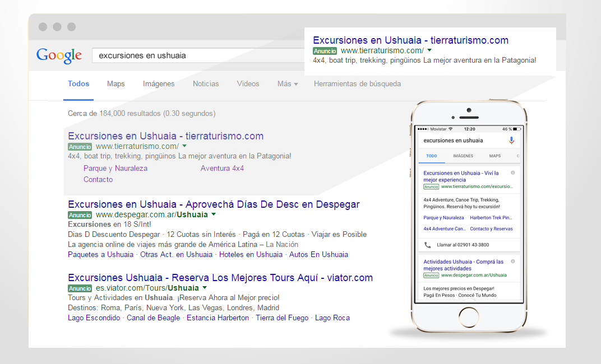The width and height of the screenshot is (601, 364).
Task: Tap the MAPS tab on the phone
Action: point(495,156)
